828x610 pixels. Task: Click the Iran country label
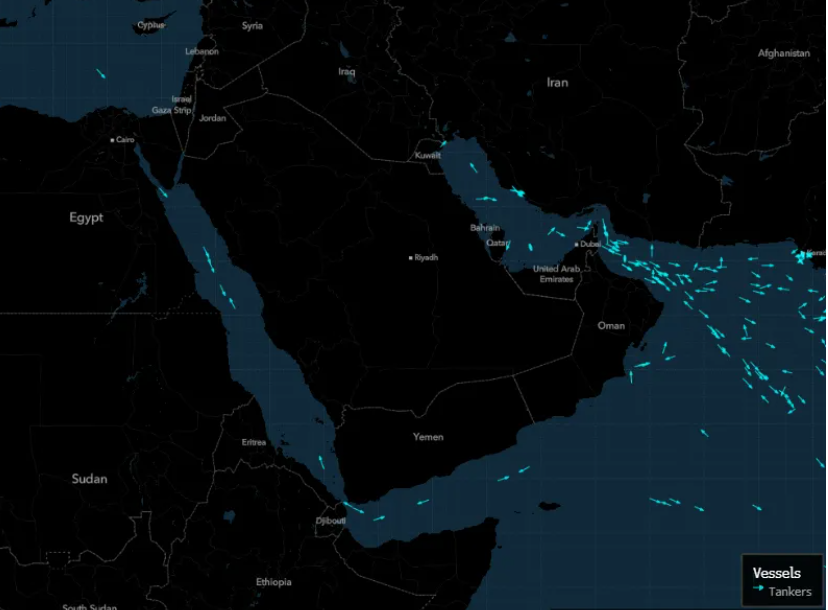pos(557,82)
